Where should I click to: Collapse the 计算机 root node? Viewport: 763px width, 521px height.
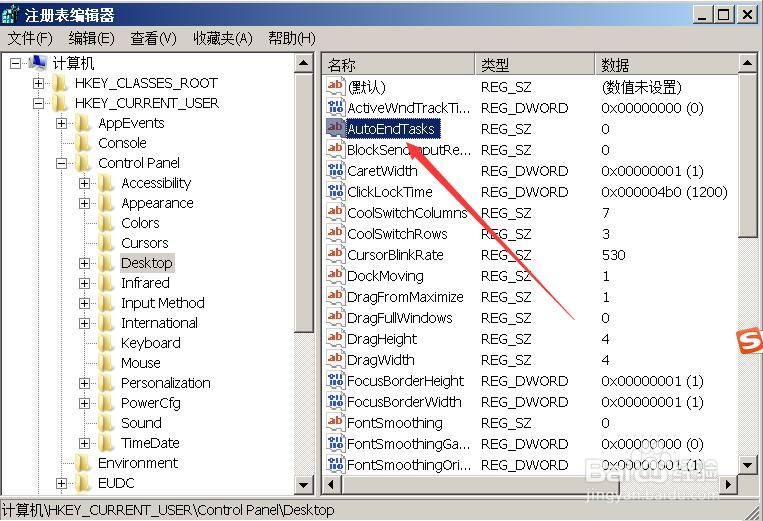[x=16, y=63]
